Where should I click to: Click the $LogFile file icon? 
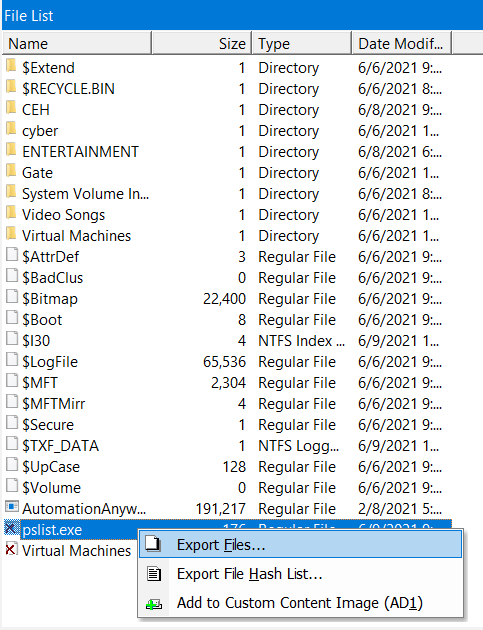click(x=12, y=360)
